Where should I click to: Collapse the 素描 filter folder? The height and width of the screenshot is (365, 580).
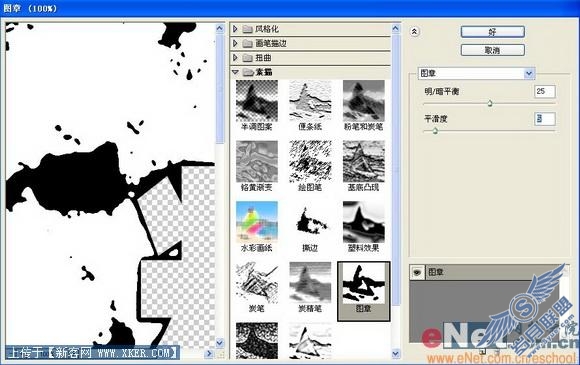pos(235,72)
